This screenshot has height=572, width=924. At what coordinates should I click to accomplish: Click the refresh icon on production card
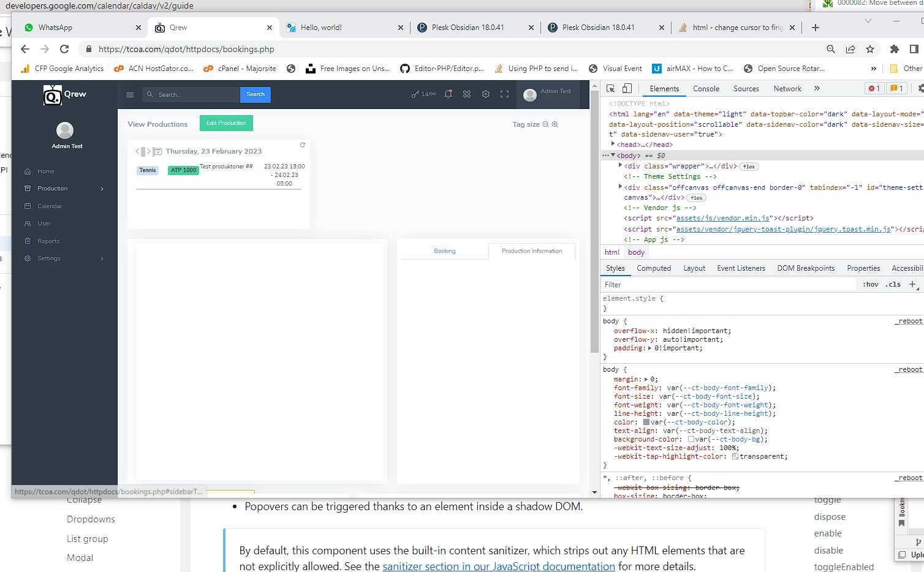tap(302, 145)
